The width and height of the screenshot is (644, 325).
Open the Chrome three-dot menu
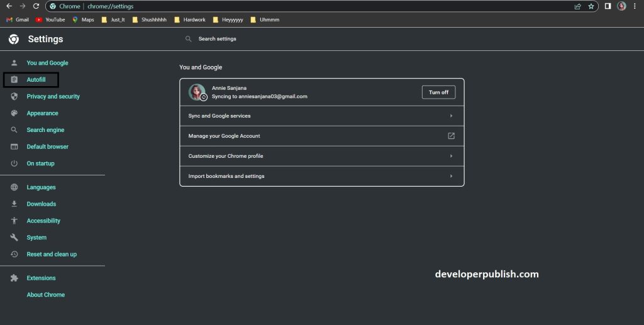coord(635,6)
